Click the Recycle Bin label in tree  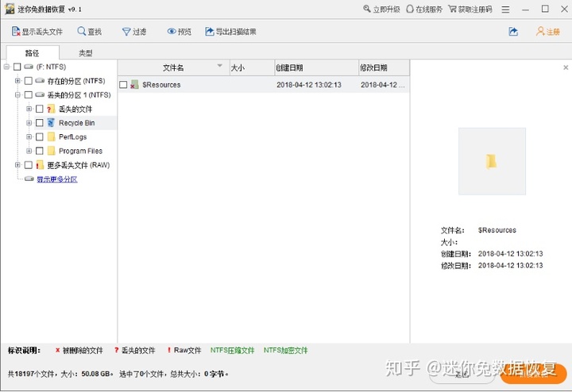(x=76, y=123)
